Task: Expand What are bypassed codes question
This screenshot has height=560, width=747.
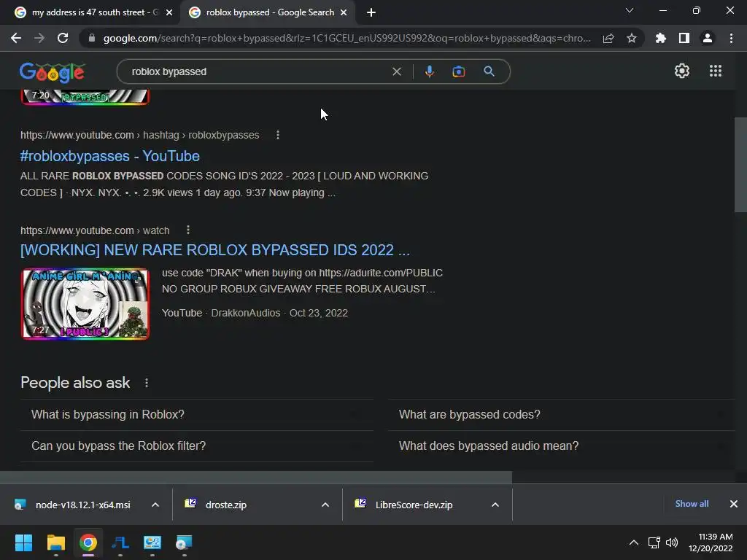Action: (562, 415)
